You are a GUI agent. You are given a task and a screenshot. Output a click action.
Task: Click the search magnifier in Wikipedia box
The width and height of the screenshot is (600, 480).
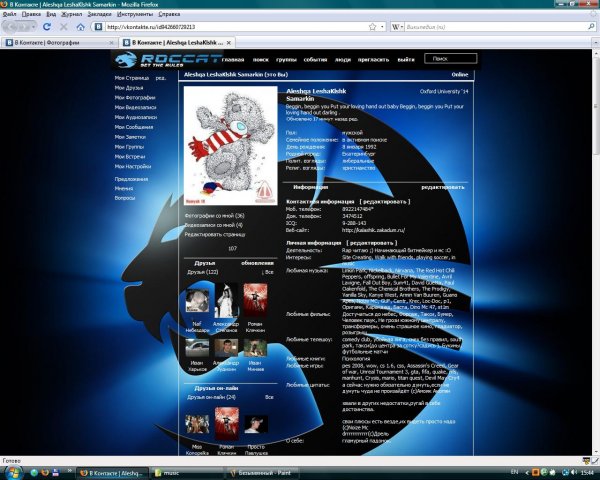tap(591, 27)
